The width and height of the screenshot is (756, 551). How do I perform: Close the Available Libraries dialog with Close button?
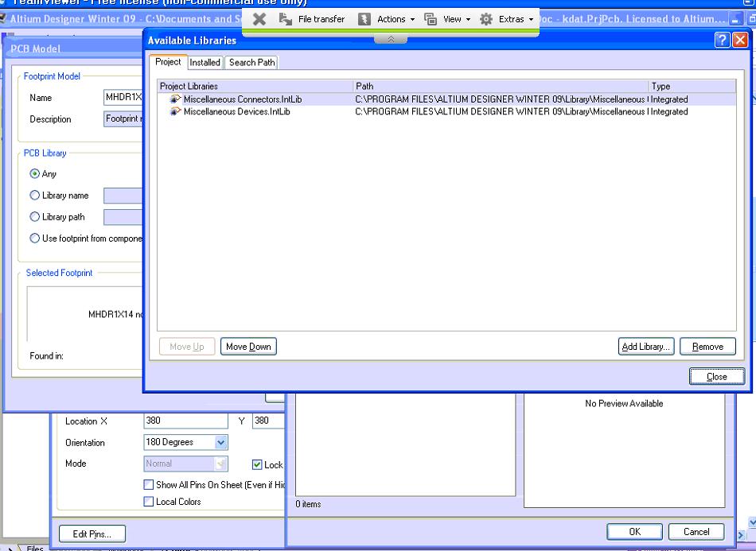coord(717,377)
